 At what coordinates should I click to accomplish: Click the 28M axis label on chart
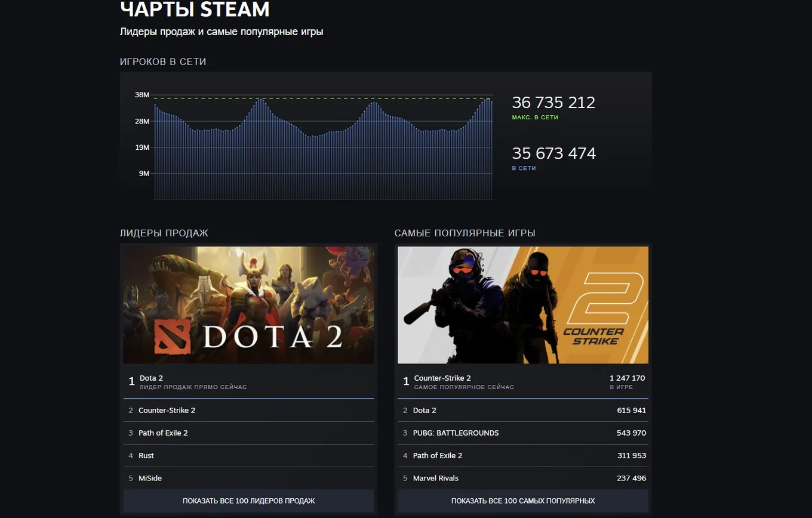click(x=142, y=121)
